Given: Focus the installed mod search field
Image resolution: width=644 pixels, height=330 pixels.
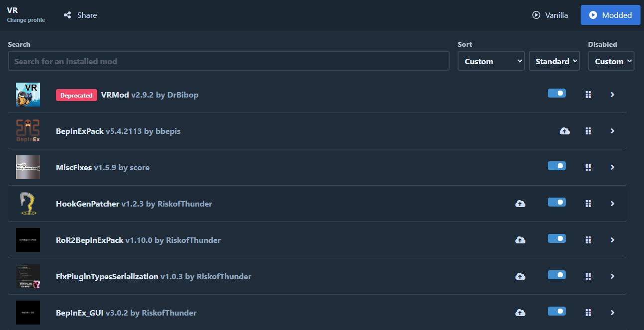Looking at the screenshot, I should 229,61.
